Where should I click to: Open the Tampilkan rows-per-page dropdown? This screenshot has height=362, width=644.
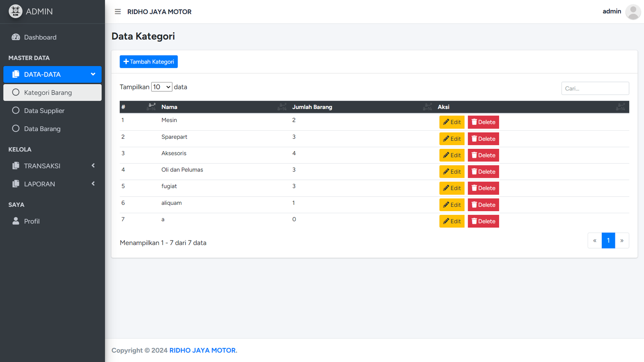[161, 87]
